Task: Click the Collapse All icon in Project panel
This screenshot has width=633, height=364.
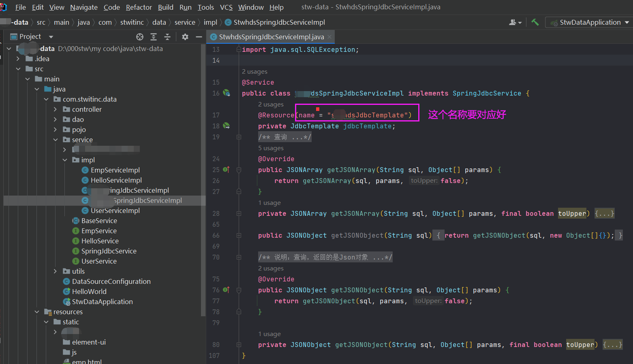Action: pos(167,37)
